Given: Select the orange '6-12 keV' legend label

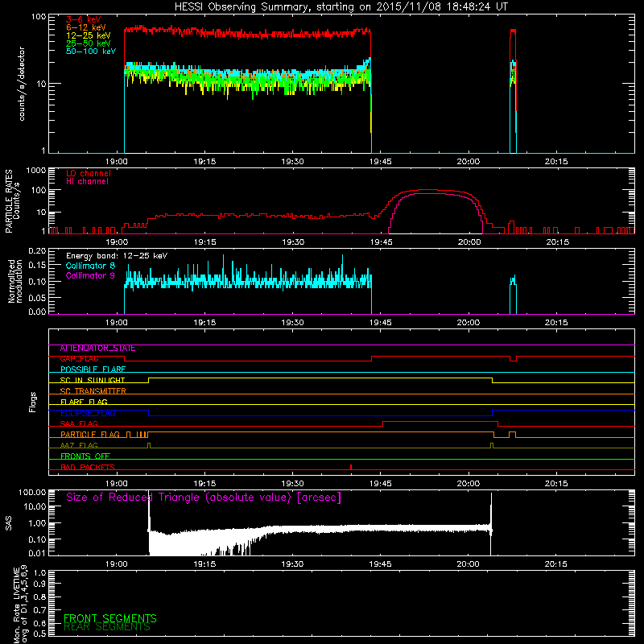Looking at the screenshot, I should coord(85,27).
